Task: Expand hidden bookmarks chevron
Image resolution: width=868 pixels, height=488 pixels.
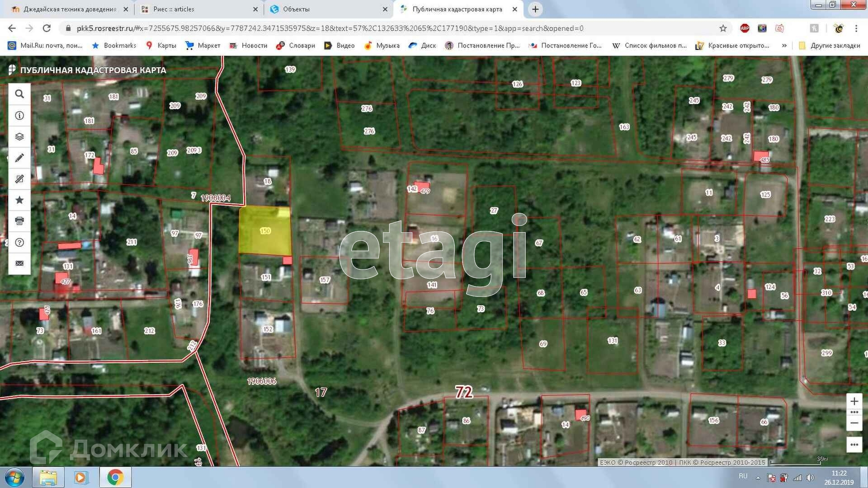Action: pos(784,46)
